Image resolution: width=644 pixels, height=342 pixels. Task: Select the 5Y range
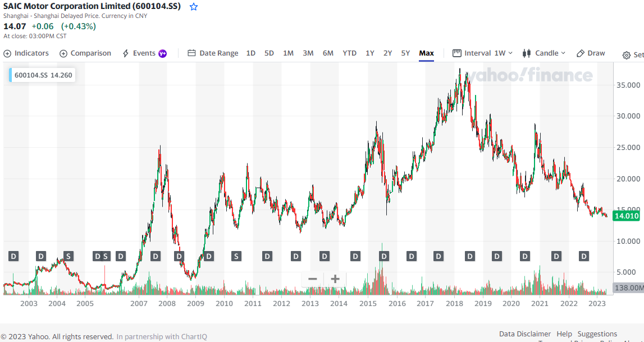click(405, 53)
